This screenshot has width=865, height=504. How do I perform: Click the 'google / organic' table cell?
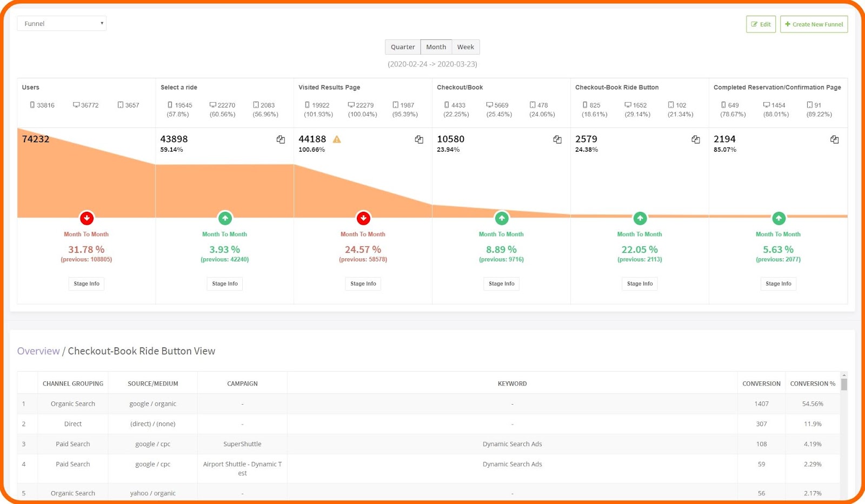click(153, 404)
